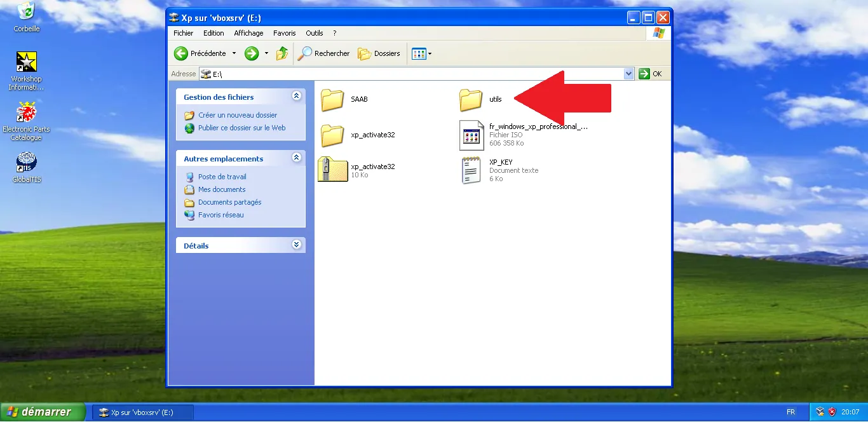Viewport: 868px width, 422px height.
Task: Toggle the Rechercher search pane
Action: click(323, 53)
